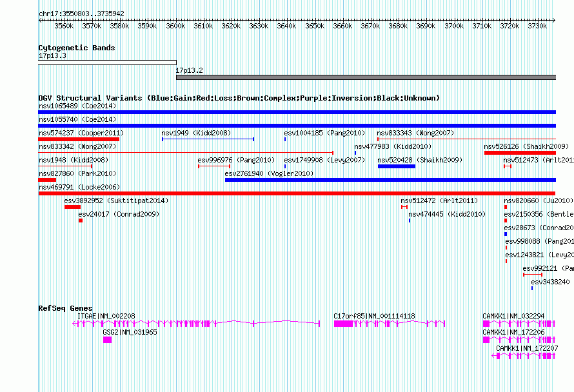Open the nsv512472 (Arlt2011) variant

pyautogui.click(x=404, y=207)
